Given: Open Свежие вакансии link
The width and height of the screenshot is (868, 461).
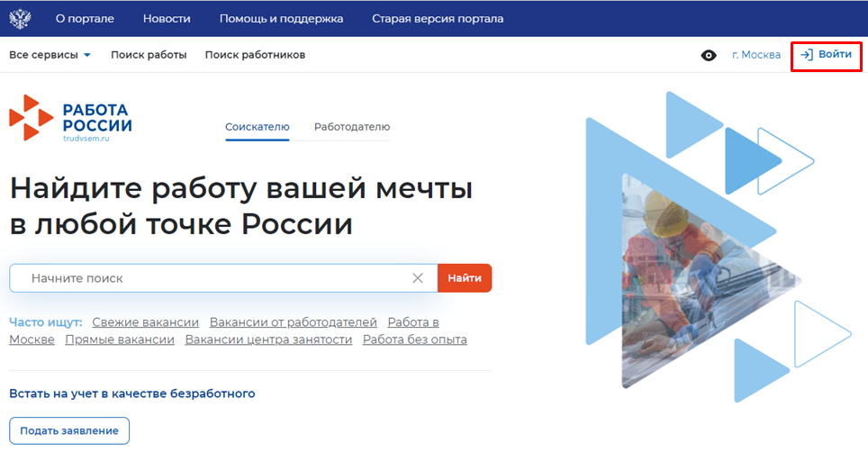Looking at the screenshot, I should tap(146, 322).
